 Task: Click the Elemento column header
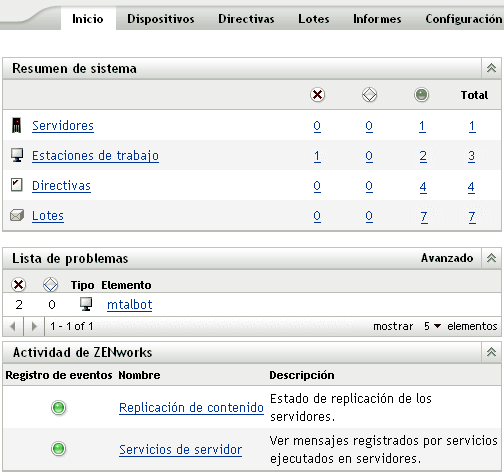(x=126, y=285)
